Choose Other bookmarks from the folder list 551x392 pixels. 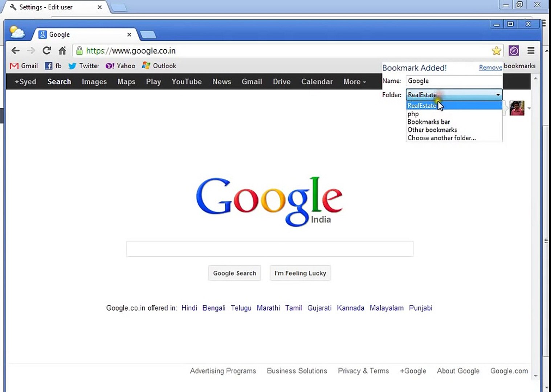454,130
